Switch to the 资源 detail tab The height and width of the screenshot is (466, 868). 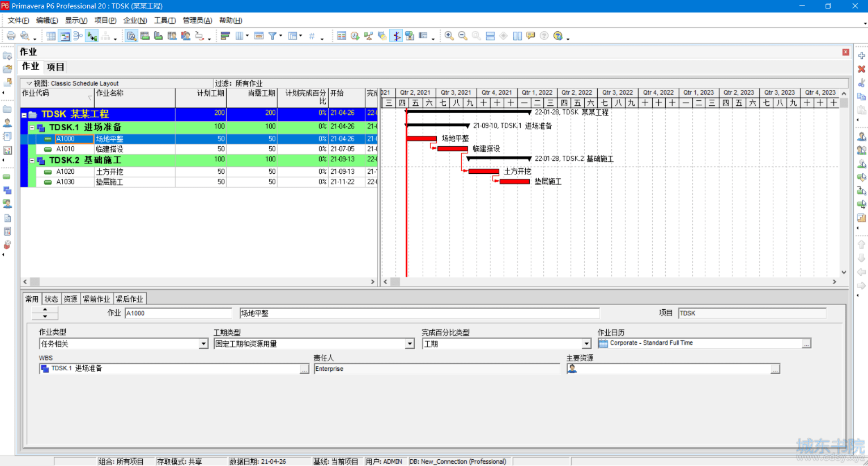point(70,298)
